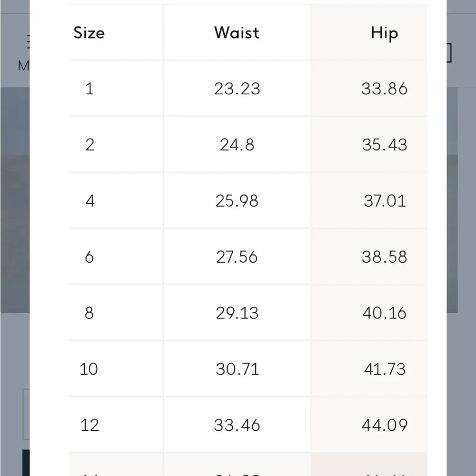Select the size 1 row label

pyautogui.click(x=89, y=89)
